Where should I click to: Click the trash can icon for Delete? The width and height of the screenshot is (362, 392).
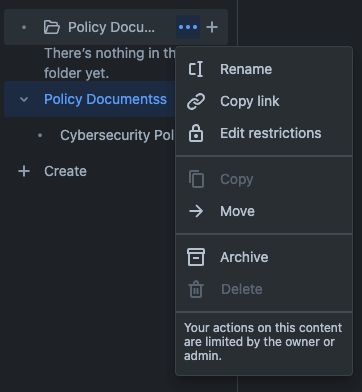pyautogui.click(x=196, y=289)
